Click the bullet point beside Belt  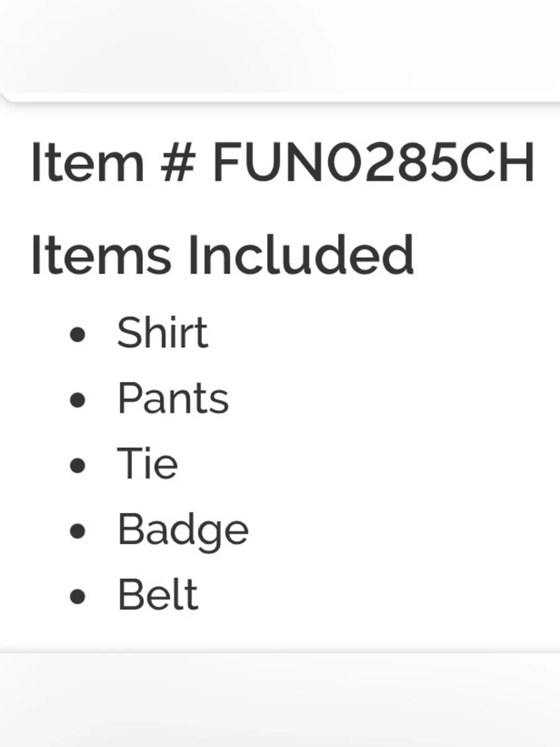[78, 597]
